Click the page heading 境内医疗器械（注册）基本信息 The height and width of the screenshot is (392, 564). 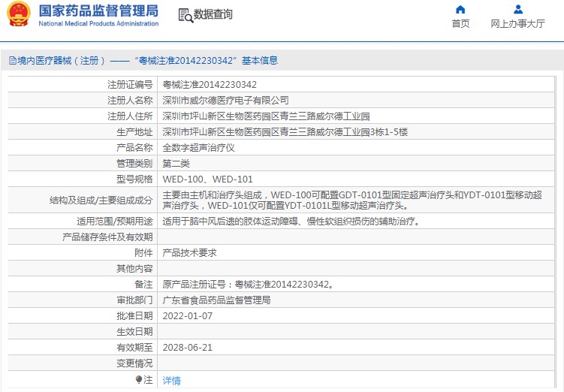pos(147,60)
